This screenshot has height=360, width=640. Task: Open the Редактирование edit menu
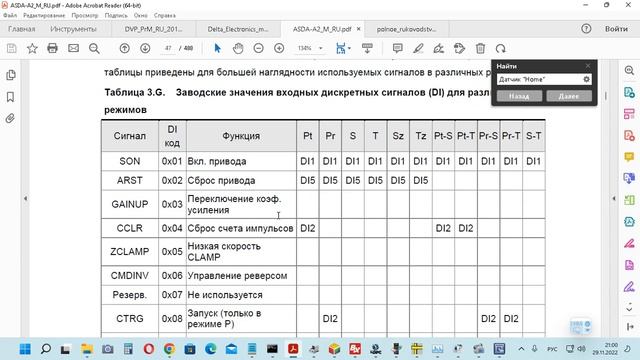click(x=44, y=16)
